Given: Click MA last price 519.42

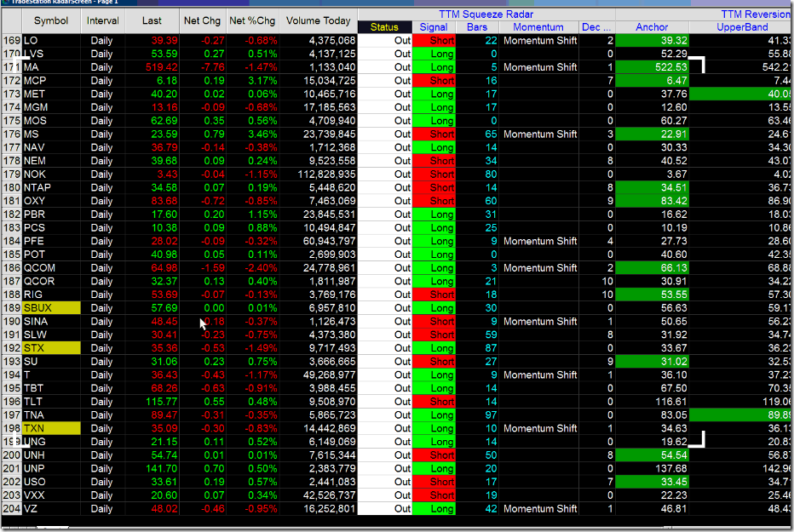Looking at the screenshot, I should [x=162, y=67].
